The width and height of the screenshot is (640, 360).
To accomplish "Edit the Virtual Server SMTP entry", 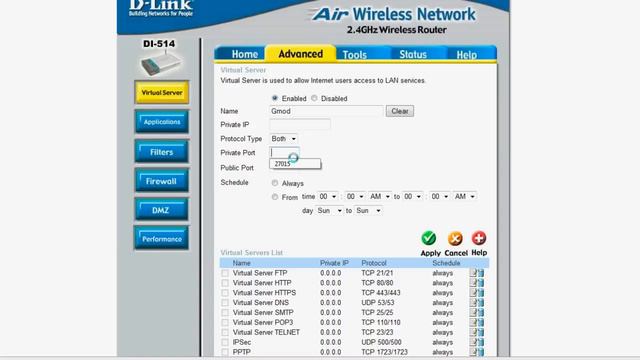I will pyautogui.click(x=473, y=312).
